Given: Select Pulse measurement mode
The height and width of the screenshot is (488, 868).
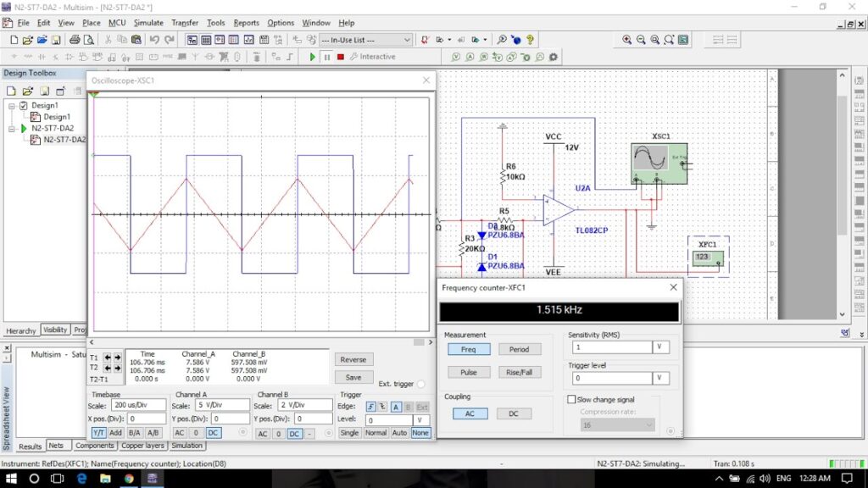Looking at the screenshot, I should coord(469,373).
